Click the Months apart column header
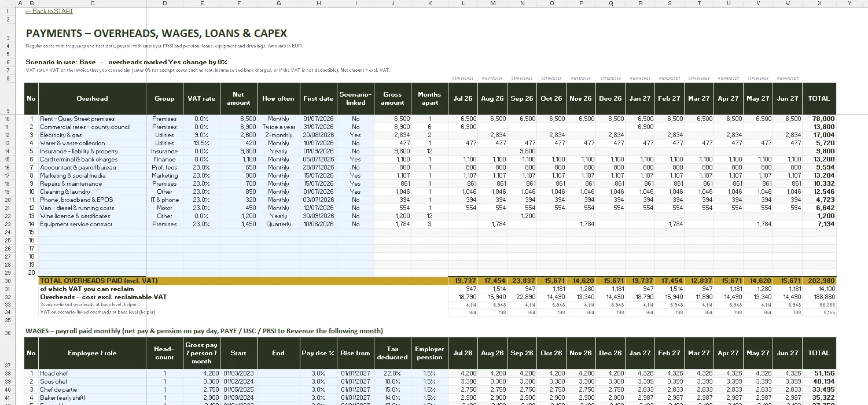Screen dimensions: 868x405 tap(429, 98)
